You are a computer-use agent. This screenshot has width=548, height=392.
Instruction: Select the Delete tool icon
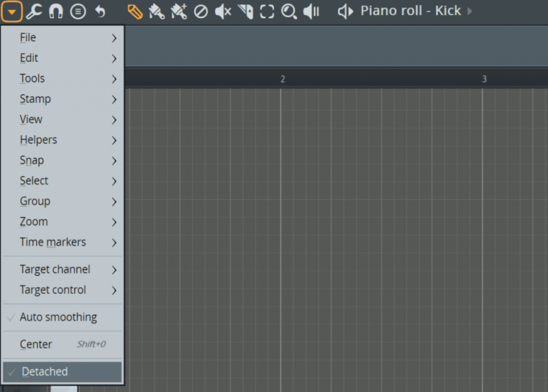(201, 11)
